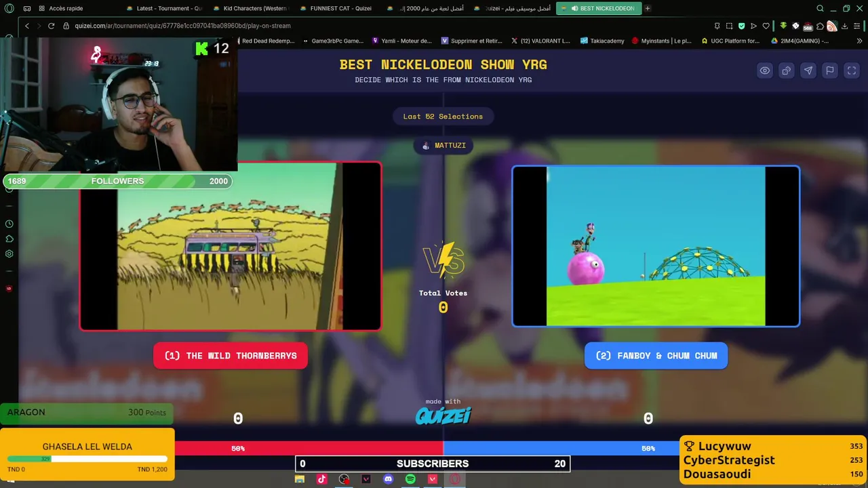Click the pin icon in address bar
Viewport: 868px width, 488px height.
coord(717,26)
